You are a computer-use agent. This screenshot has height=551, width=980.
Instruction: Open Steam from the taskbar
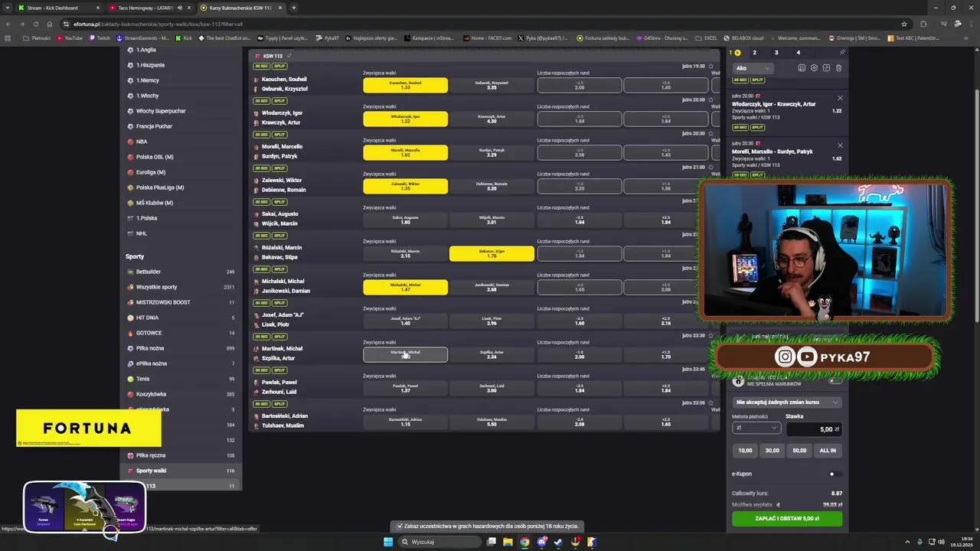pyautogui.click(x=558, y=542)
